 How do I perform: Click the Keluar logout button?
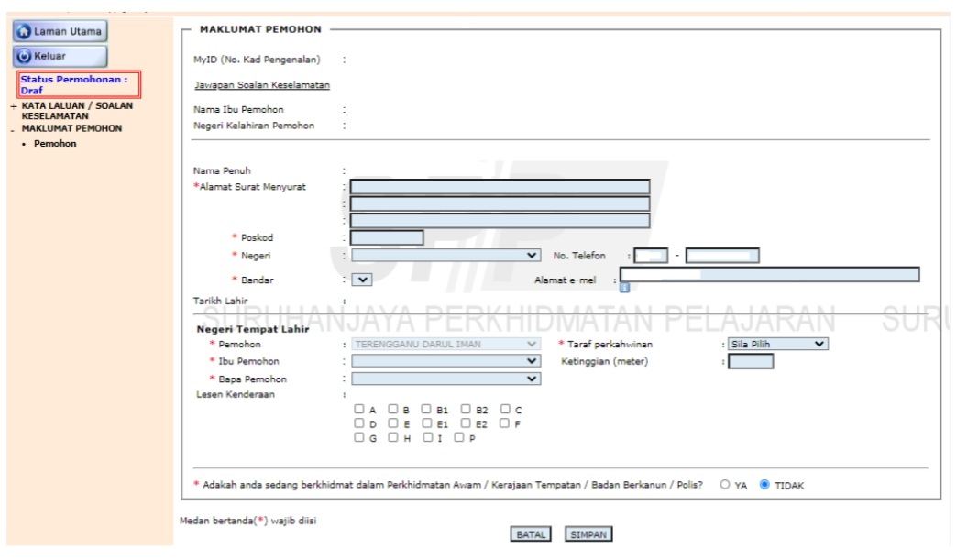tap(60, 56)
